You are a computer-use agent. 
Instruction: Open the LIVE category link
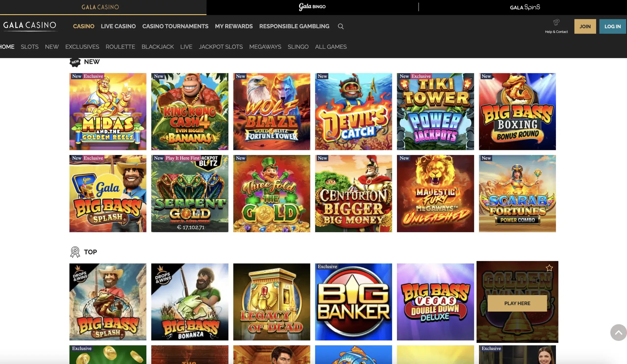[186, 47]
